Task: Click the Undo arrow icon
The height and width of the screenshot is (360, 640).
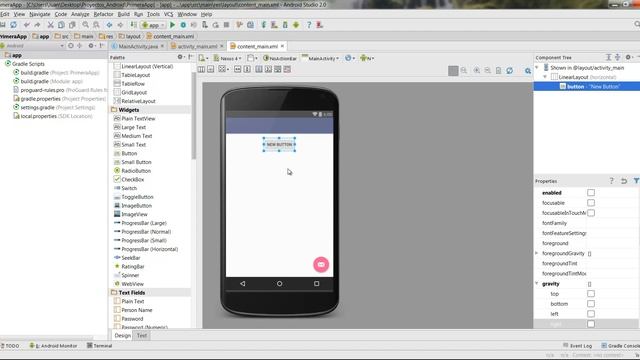Action: pyautogui.click(x=27, y=25)
